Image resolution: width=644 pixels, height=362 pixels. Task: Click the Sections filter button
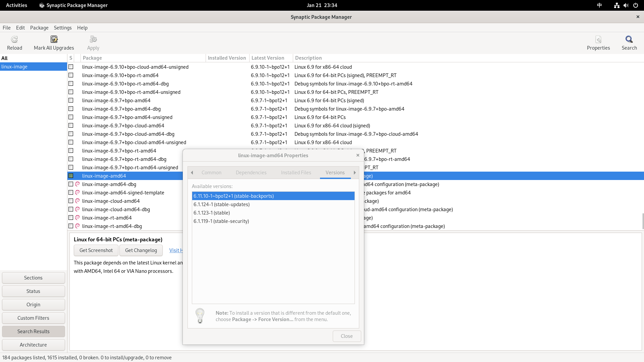(33, 278)
